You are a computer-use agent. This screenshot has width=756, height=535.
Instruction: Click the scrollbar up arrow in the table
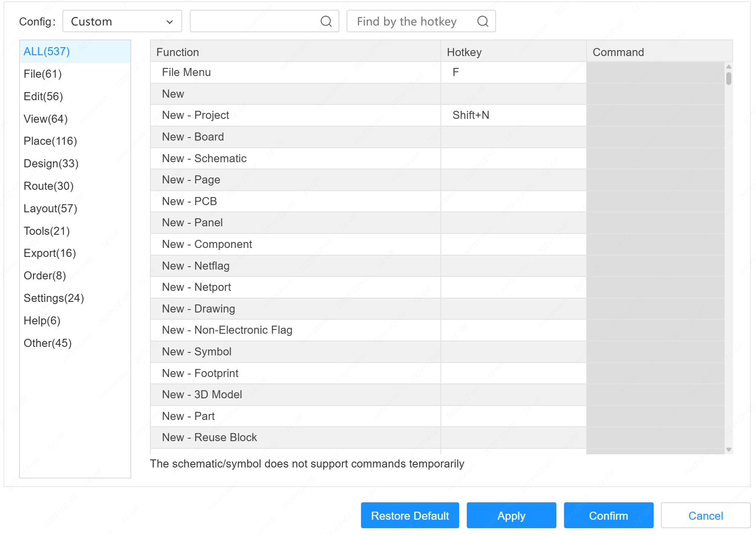(729, 67)
